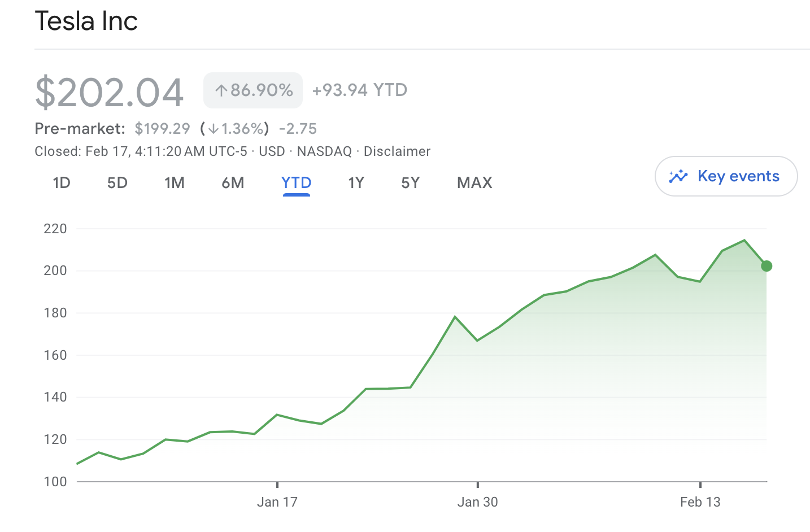Viewport: 810px width, 532px height.
Task: Click the $202.04 stock price
Action: [x=109, y=92]
